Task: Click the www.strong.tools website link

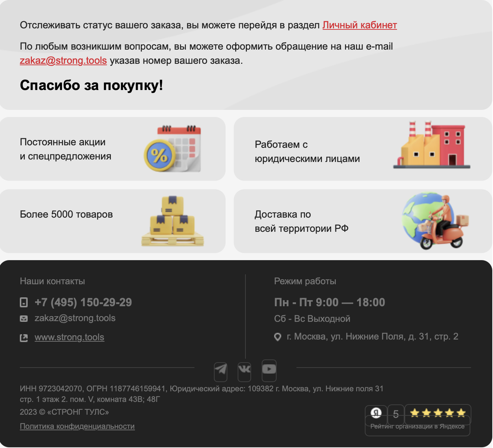Action: tap(69, 337)
